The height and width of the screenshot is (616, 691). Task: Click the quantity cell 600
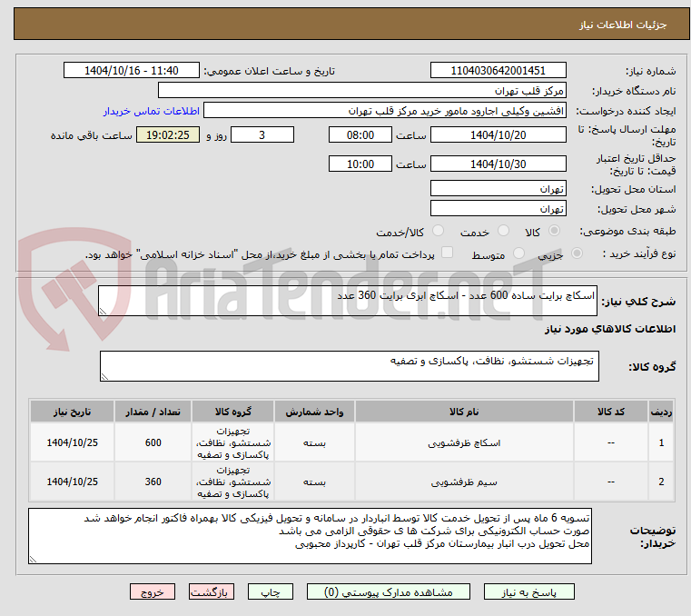click(x=153, y=442)
